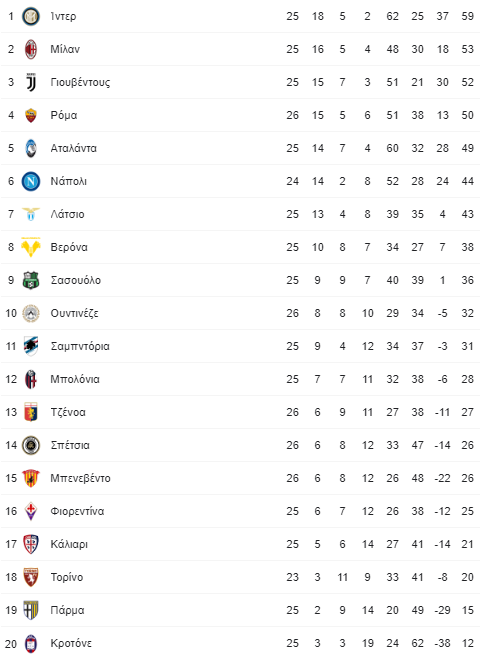
Task: Click the AS Roma crest
Action: click(x=31, y=115)
